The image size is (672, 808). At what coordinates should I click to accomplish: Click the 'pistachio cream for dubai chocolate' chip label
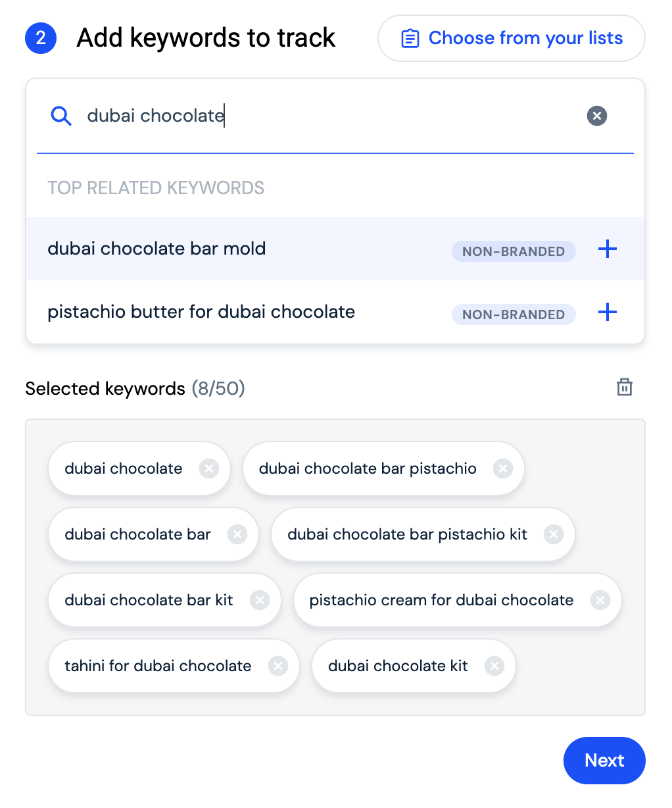441,600
